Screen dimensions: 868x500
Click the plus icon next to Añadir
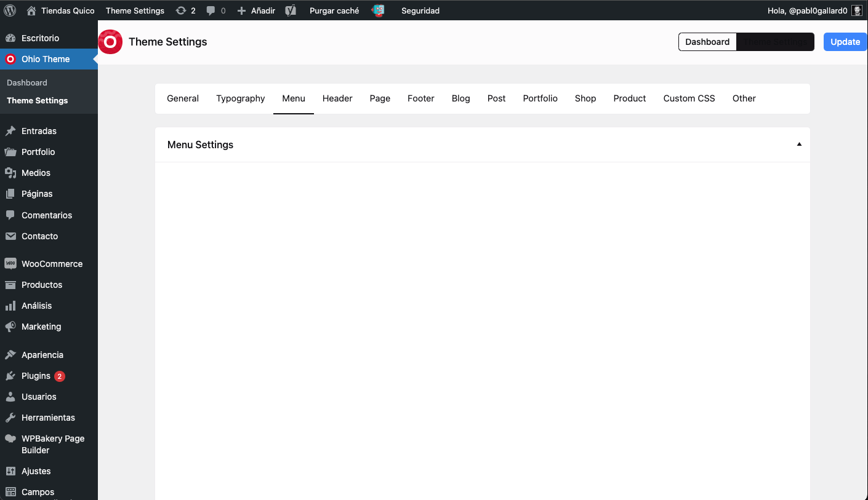click(241, 10)
